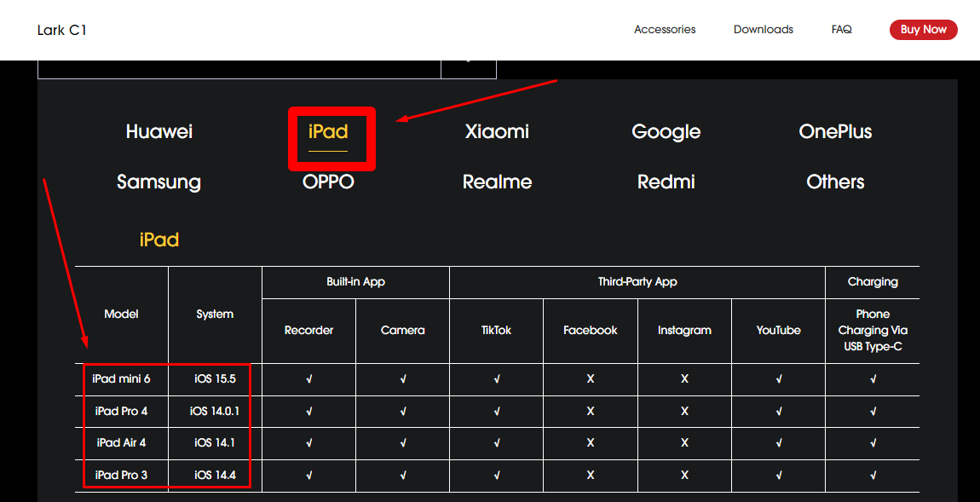The image size is (980, 502).
Task: Open the Downloads page link
Action: pos(764,29)
